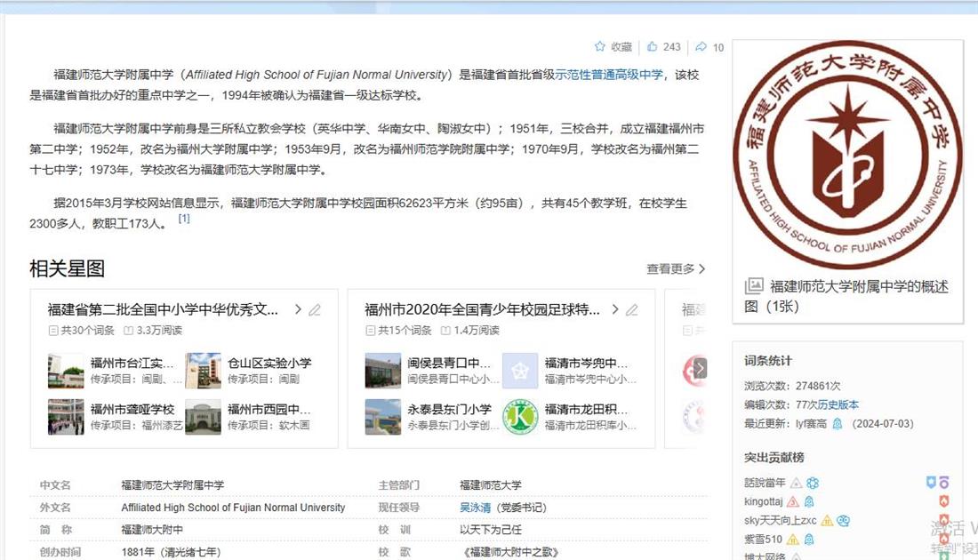Expand the 福建省第二批全国中小学 star map chevron

298,309
